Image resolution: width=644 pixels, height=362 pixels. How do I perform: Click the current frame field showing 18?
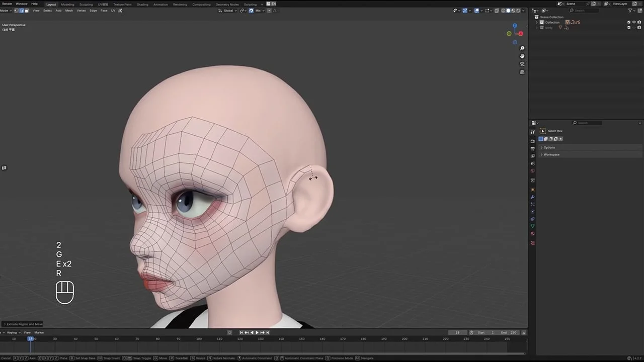[457, 332]
